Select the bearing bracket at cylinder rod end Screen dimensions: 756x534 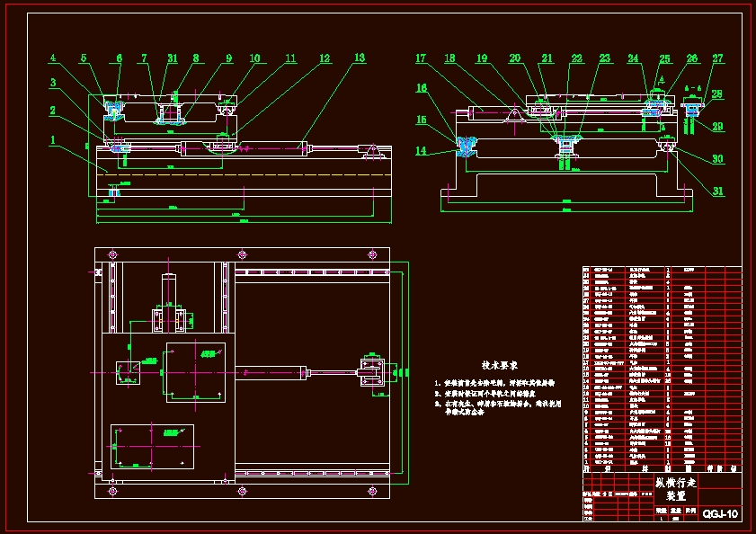coord(372,372)
